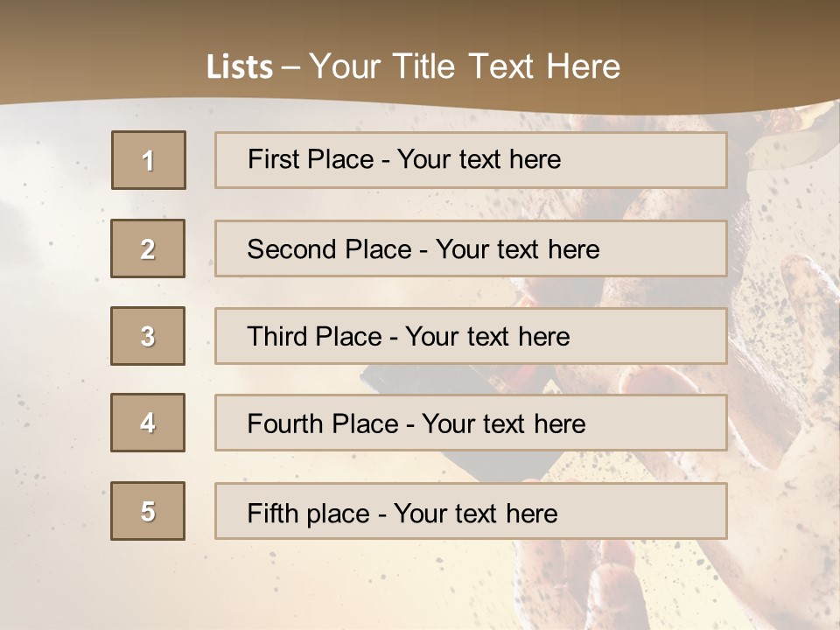Click the numbered box labeled 1
Image resolution: width=840 pixels, height=630 pixels.
(149, 160)
